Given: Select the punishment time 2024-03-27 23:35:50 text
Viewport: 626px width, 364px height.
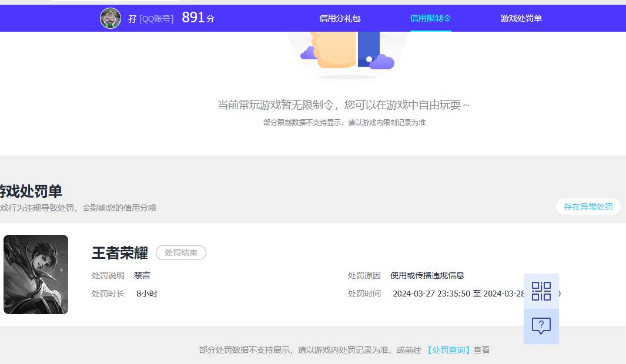Looking at the screenshot, I should (x=431, y=294).
